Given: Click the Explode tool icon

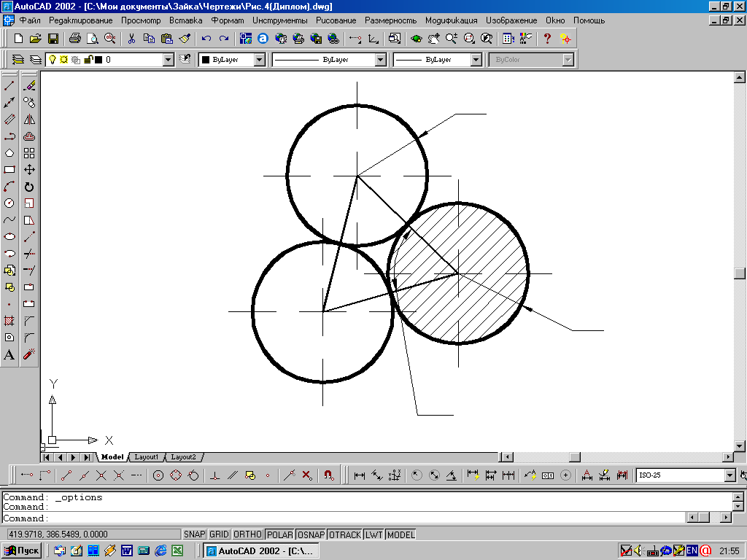Looking at the screenshot, I should [29, 355].
